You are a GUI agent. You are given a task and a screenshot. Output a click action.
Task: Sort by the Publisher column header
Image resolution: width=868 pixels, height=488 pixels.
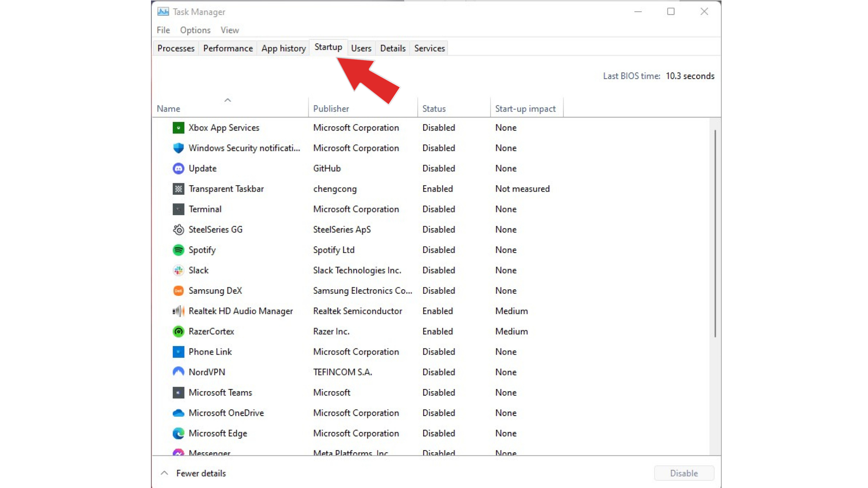click(x=363, y=108)
